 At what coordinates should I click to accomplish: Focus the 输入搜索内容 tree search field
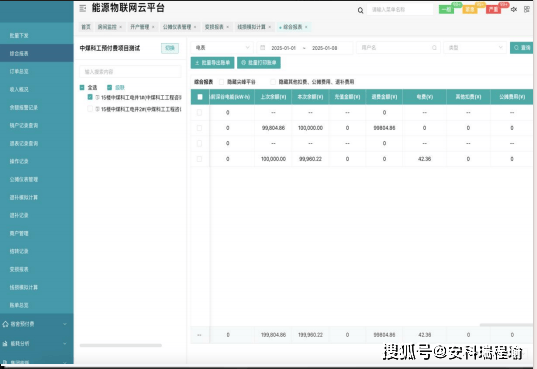tap(130, 72)
